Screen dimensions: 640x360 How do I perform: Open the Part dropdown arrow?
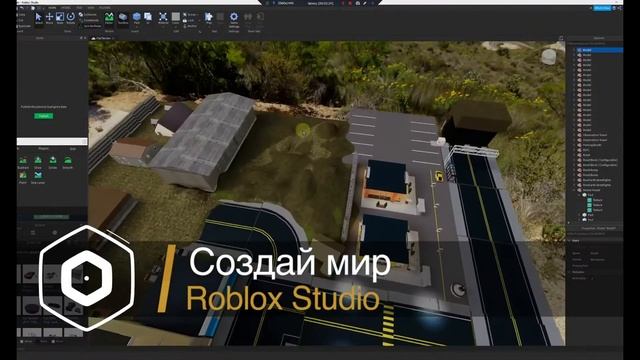tap(137, 27)
